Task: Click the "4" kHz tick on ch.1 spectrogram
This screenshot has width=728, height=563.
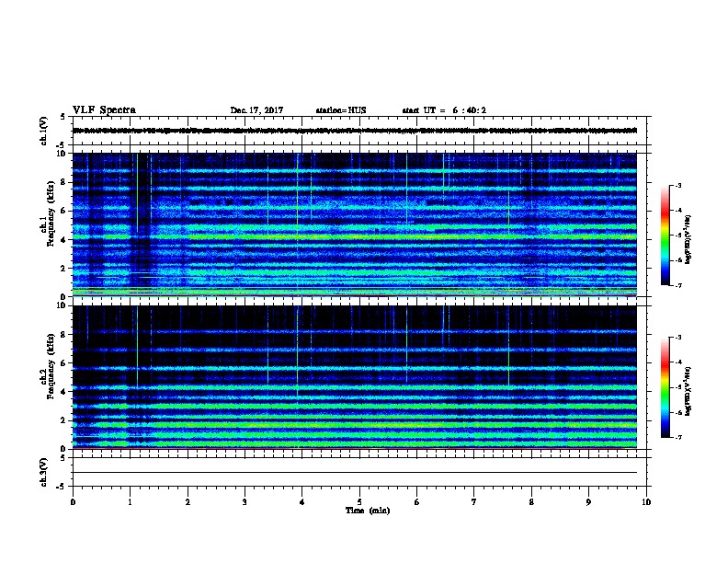Action: coord(65,240)
